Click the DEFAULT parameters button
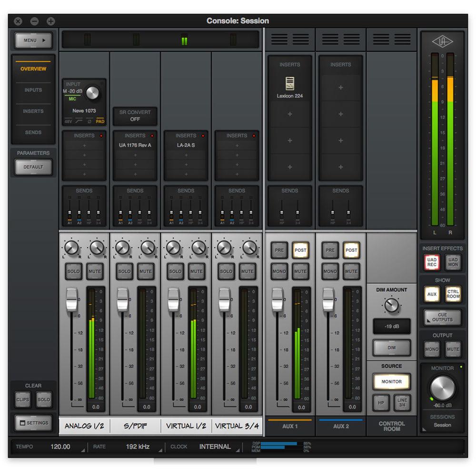This screenshot has width=476, height=476. pyautogui.click(x=33, y=167)
